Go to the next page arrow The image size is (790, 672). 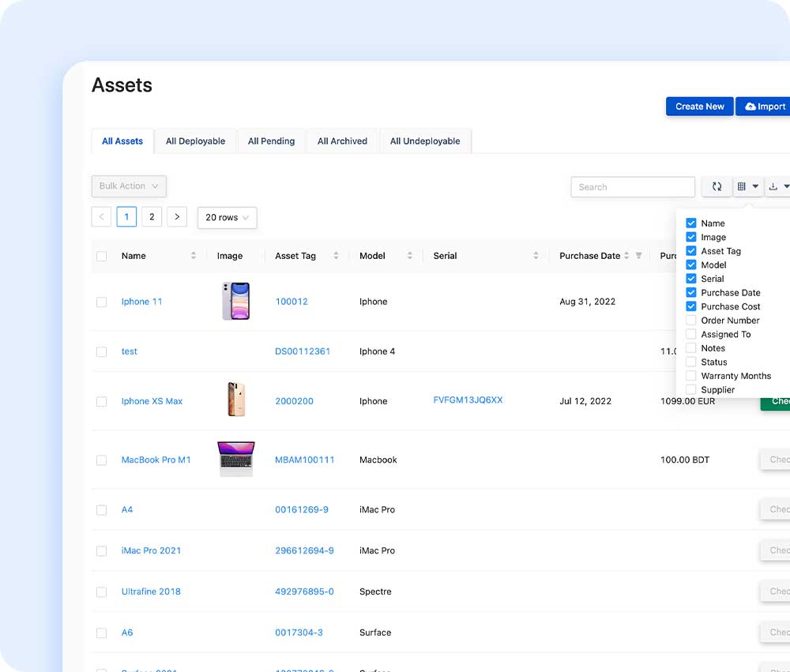(177, 217)
